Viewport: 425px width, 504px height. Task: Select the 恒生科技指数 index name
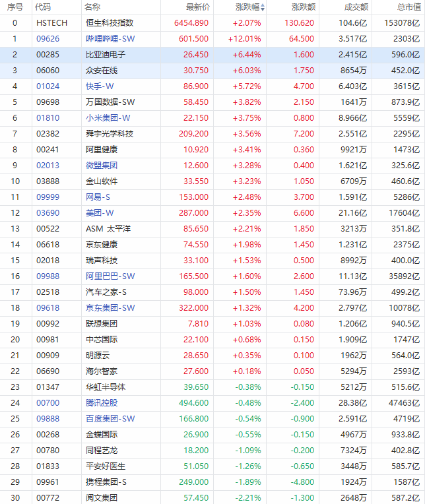pyautogui.click(x=110, y=23)
